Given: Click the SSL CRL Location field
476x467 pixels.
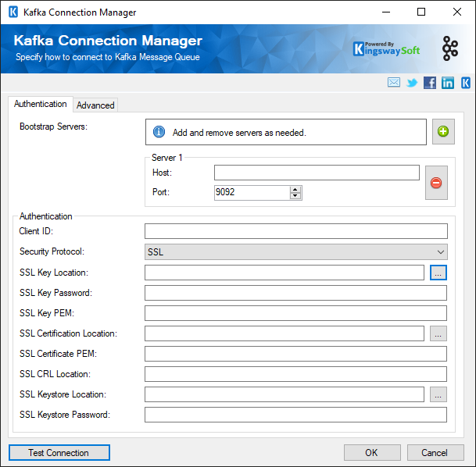Looking at the screenshot, I should (295, 374).
